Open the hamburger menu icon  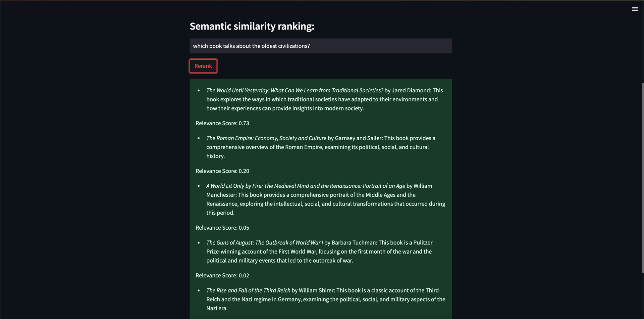[635, 9]
